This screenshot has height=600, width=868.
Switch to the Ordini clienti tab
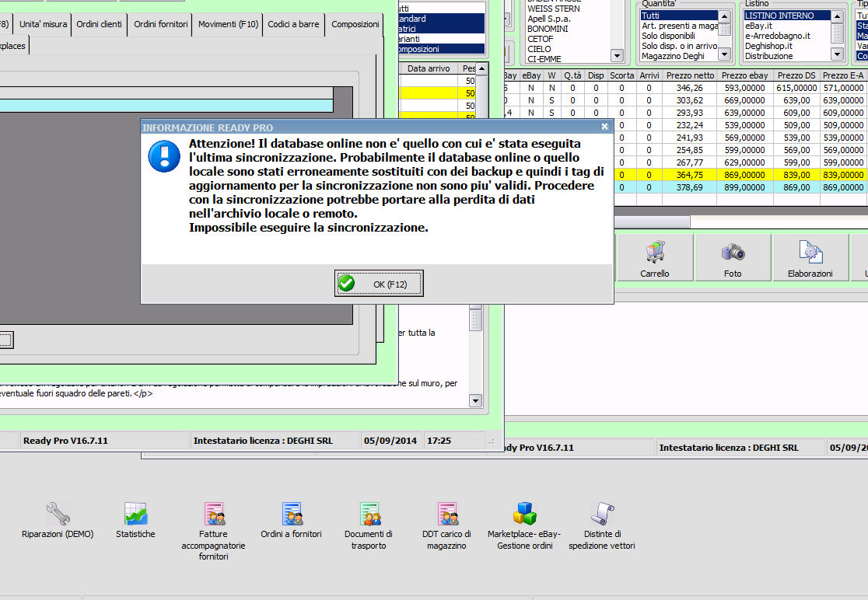pyautogui.click(x=99, y=24)
